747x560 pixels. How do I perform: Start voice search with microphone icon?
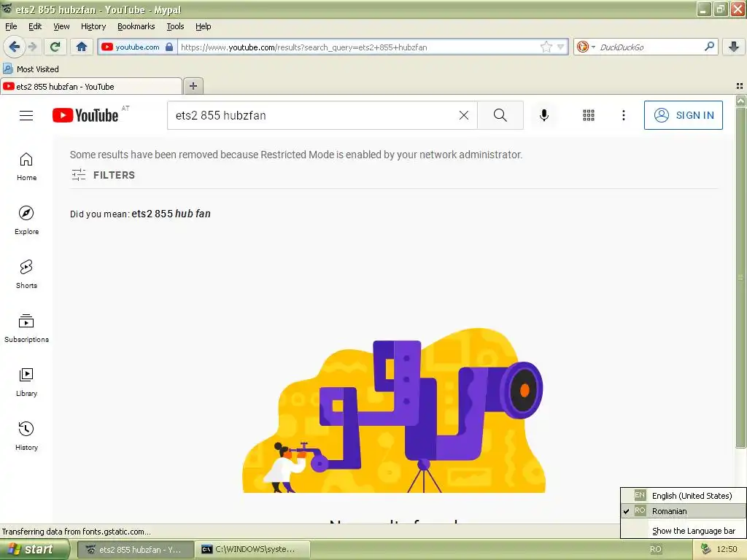coord(544,115)
